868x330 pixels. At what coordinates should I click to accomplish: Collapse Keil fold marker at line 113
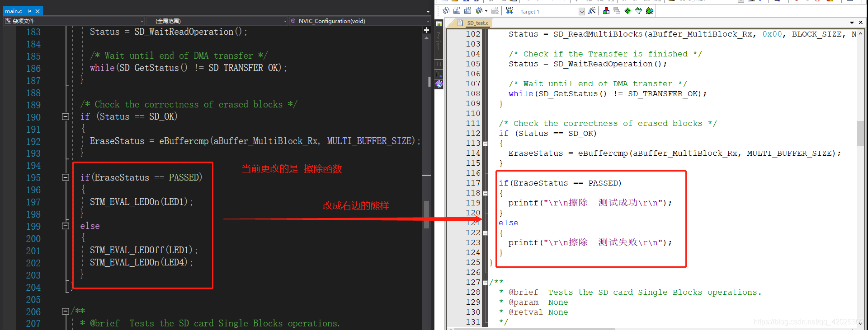(485, 144)
